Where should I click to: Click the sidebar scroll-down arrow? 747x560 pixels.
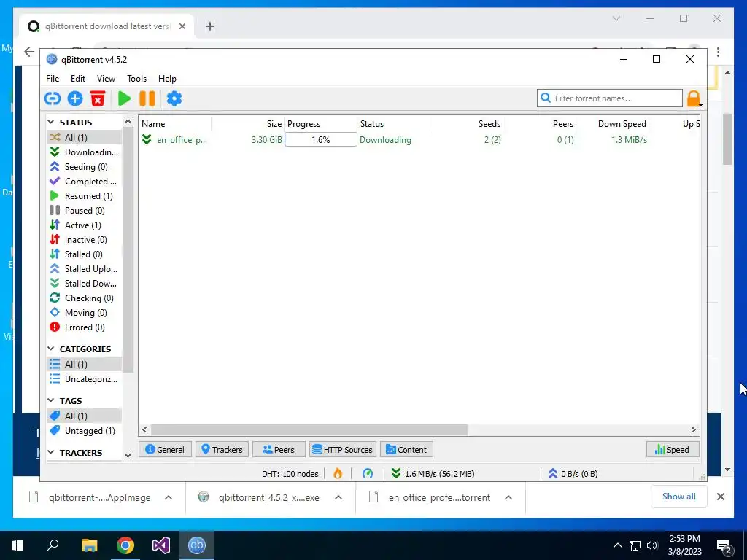128,455
